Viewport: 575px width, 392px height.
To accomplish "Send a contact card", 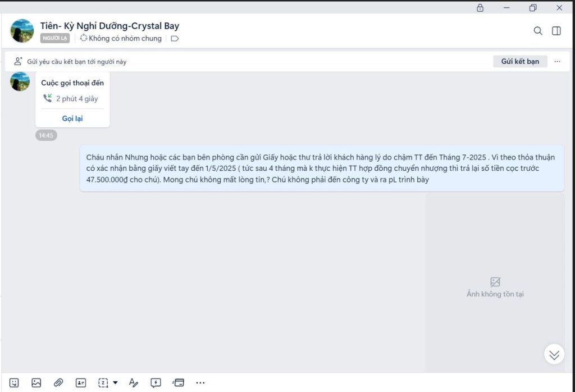I will pyautogui.click(x=81, y=383).
